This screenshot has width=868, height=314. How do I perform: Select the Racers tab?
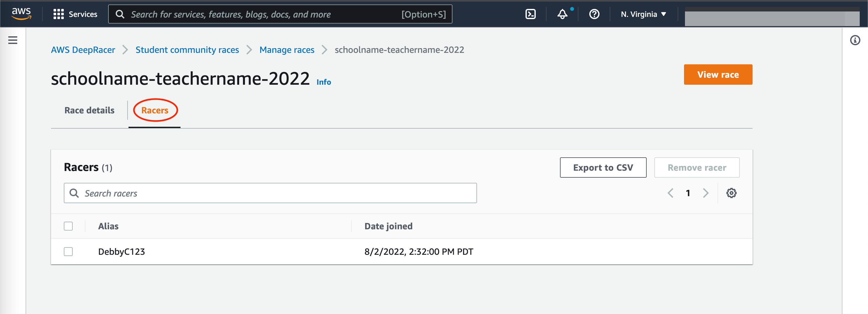pos(155,111)
